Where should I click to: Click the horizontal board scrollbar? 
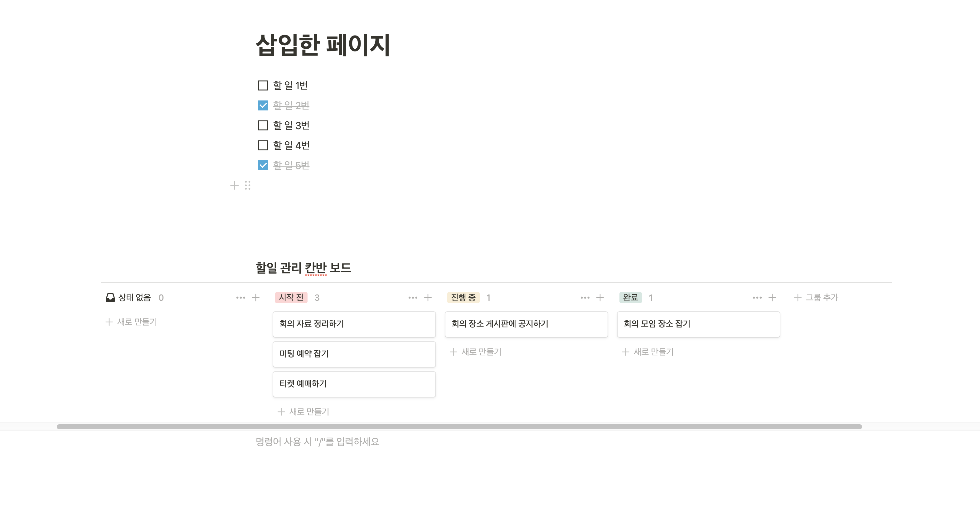[459, 426]
